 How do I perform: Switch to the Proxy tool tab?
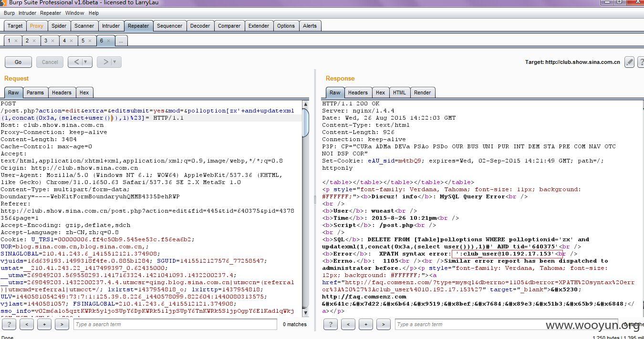point(36,26)
